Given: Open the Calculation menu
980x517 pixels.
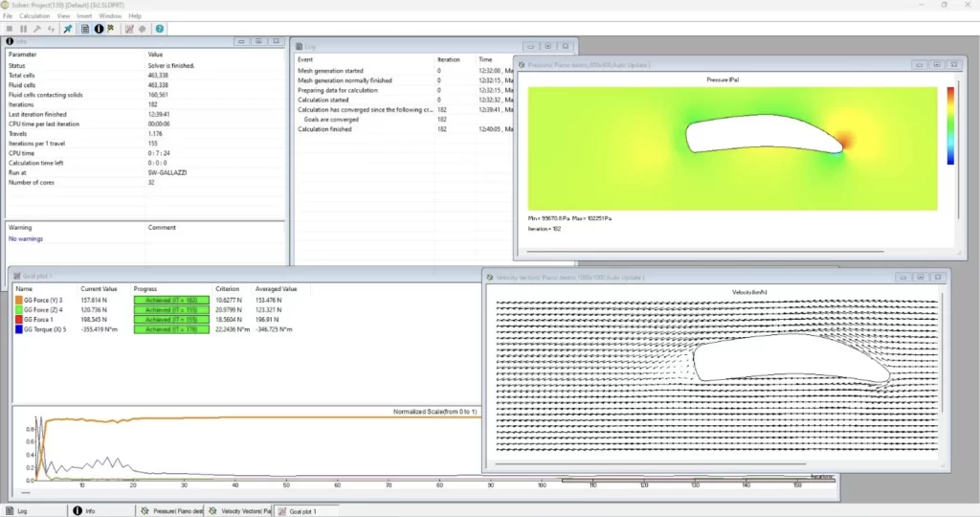Looking at the screenshot, I should click(34, 16).
